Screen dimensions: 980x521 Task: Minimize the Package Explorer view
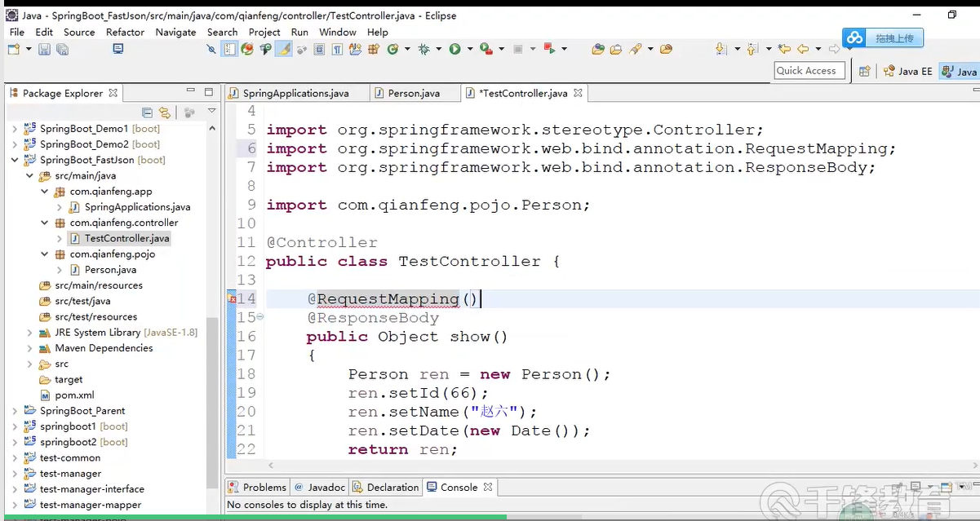pyautogui.click(x=191, y=91)
